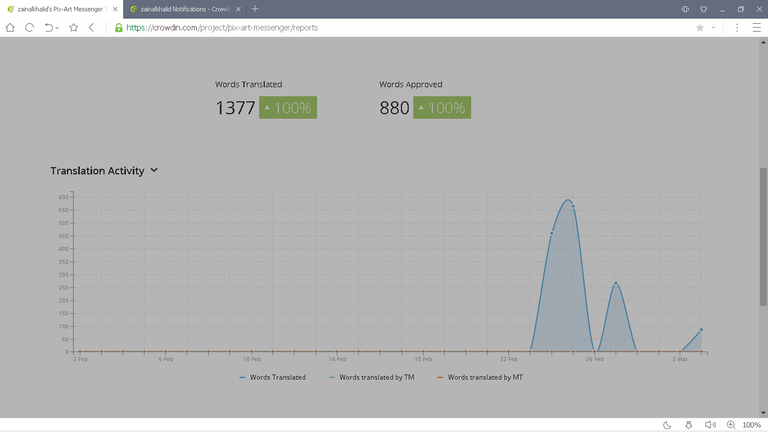
Task: Click the 26 Feb axis label
Action: (595, 359)
